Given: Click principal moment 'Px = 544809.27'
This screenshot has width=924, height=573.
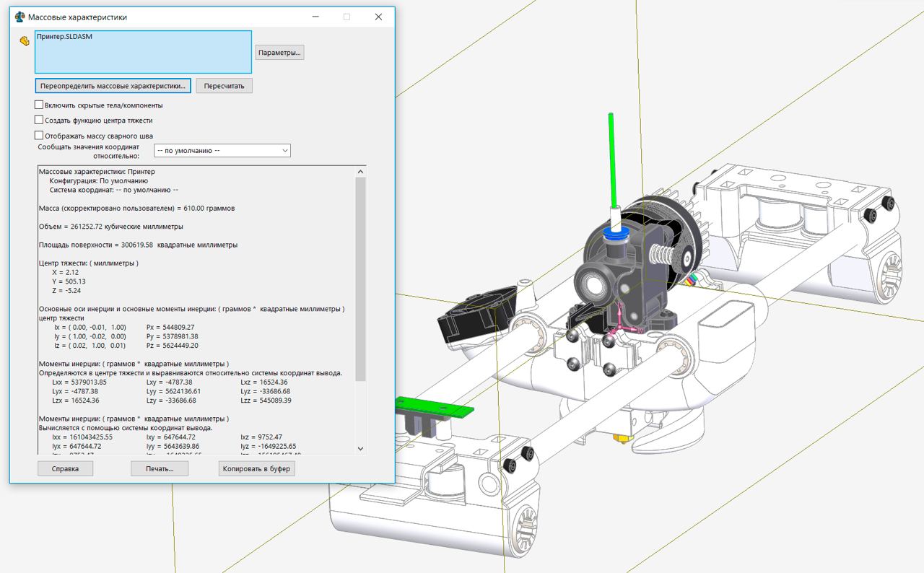Looking at the screenshot, I should (x=170, y=327).
